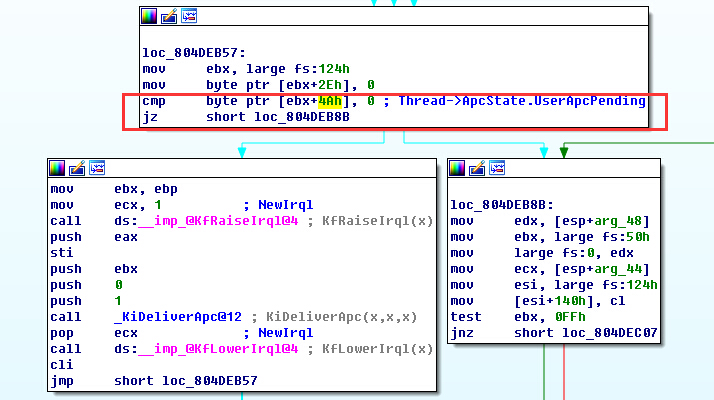714x400 pixels.
Task: Click the fs:50h operand
Action: point(626,237)
